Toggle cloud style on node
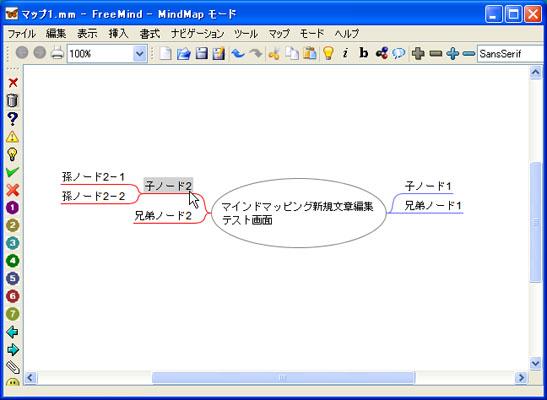The height and width of the screenshot is (400, 547). (399, 53)
